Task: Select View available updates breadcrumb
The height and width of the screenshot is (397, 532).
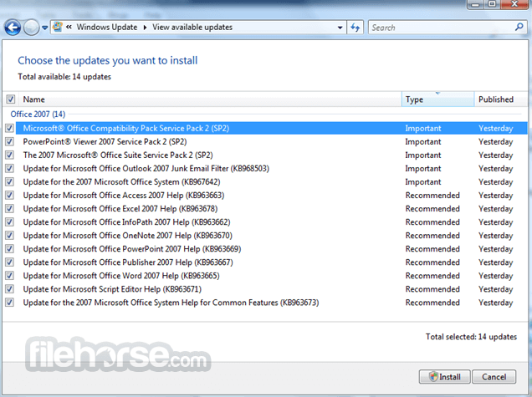Action: tap(192, 28)
